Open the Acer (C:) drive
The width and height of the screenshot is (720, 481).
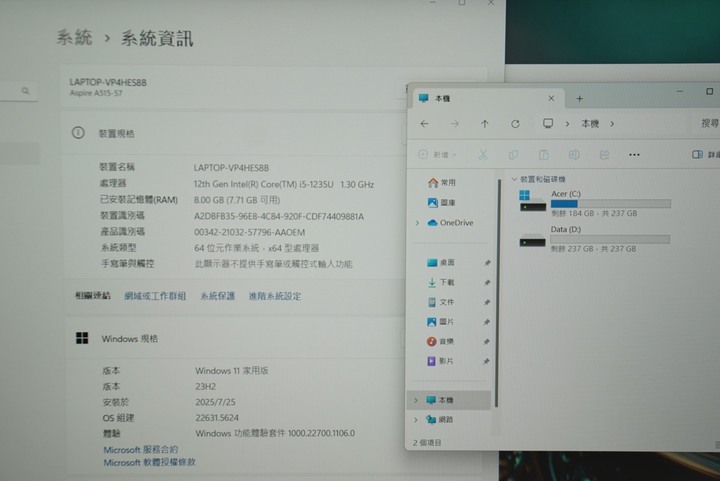point(595,203)
